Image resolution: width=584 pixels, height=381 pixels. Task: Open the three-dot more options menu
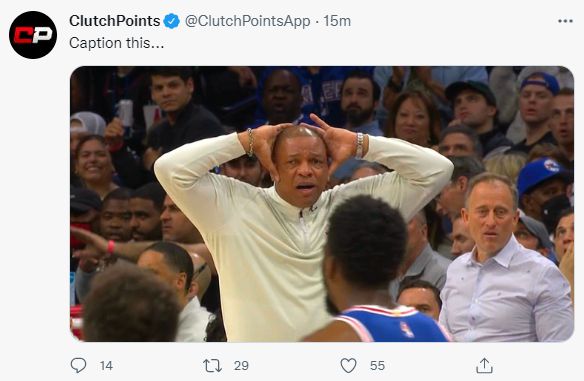(x=565, y=21)
